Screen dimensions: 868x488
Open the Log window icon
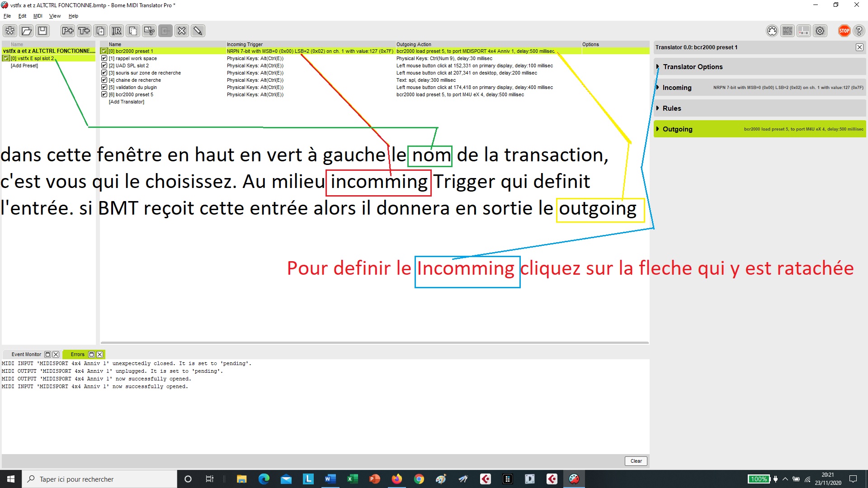point(788,31)
